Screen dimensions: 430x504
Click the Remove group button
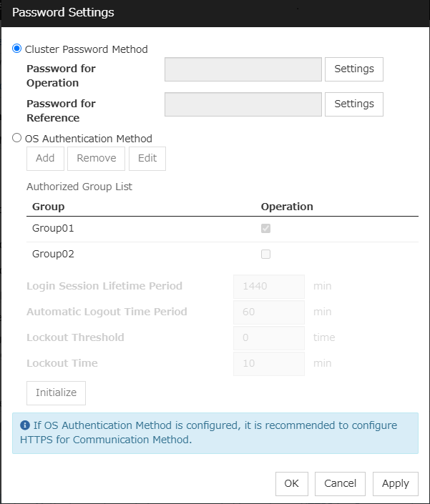point(97,158)
